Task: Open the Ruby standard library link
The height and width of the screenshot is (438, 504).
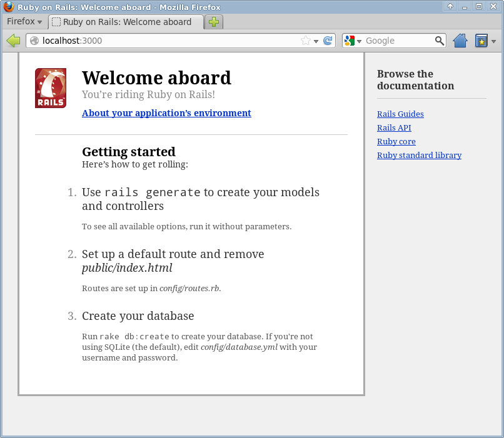Action: 419,156
